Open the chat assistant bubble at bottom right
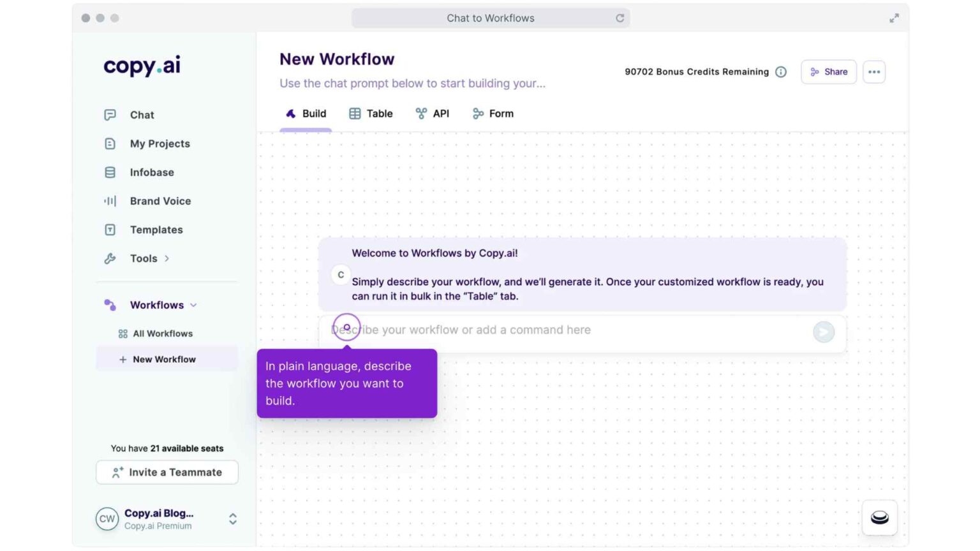980x551 pixels. [x=879, y=517]
